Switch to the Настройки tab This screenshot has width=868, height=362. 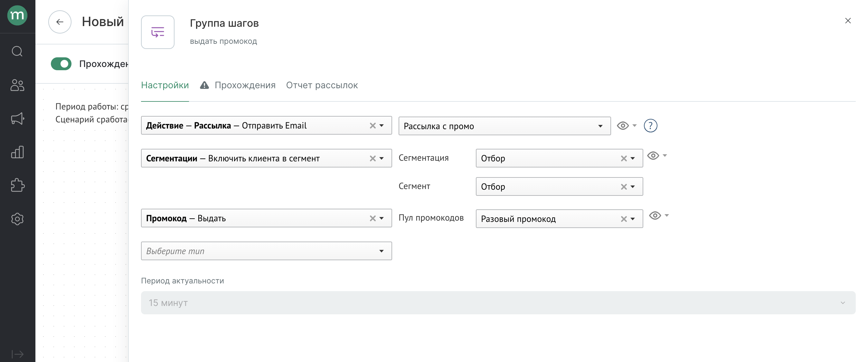click(x=165, y=85)
